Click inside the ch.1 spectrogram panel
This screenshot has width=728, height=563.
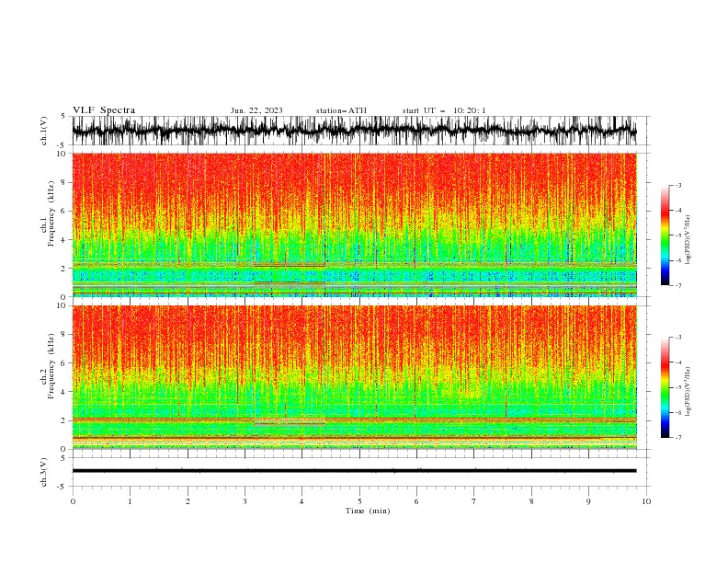354,224
